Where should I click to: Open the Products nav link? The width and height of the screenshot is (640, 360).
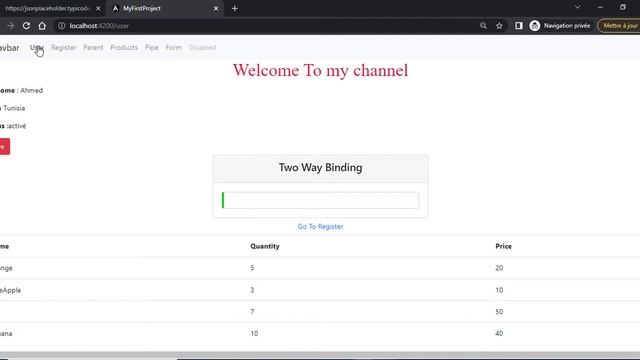(x=124, y=47)
